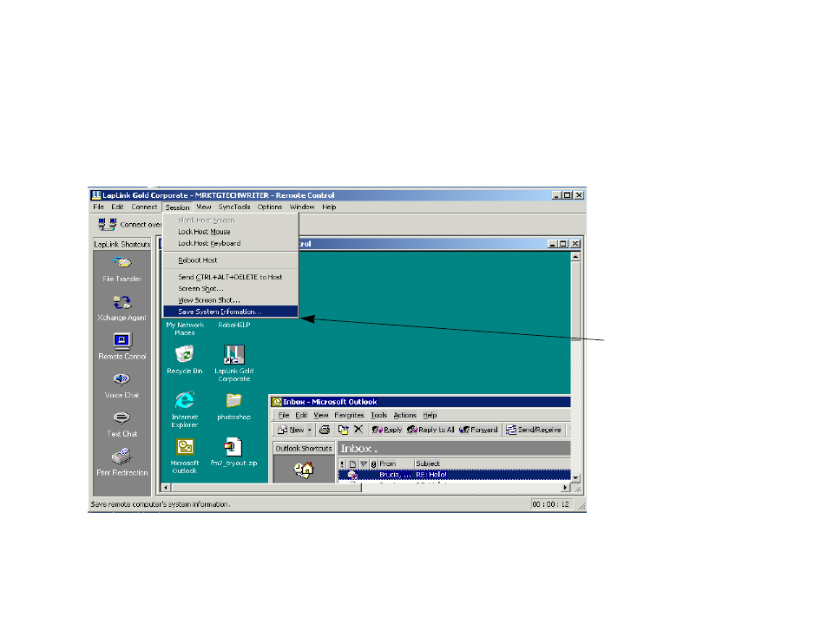This screenshot has width=828, height=644.
Task: Click the remote window scroll up arrow
Action: click(575, 257)
